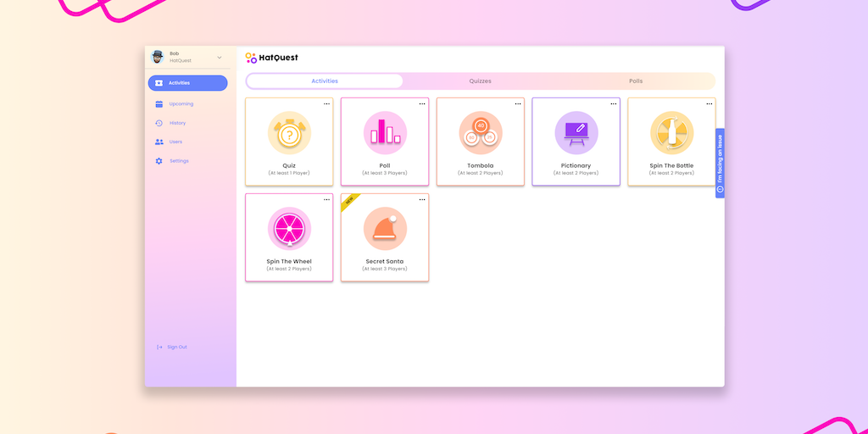Click the "Tombola" card title
This screenshot has height=434, width=868.
(481, 165)
